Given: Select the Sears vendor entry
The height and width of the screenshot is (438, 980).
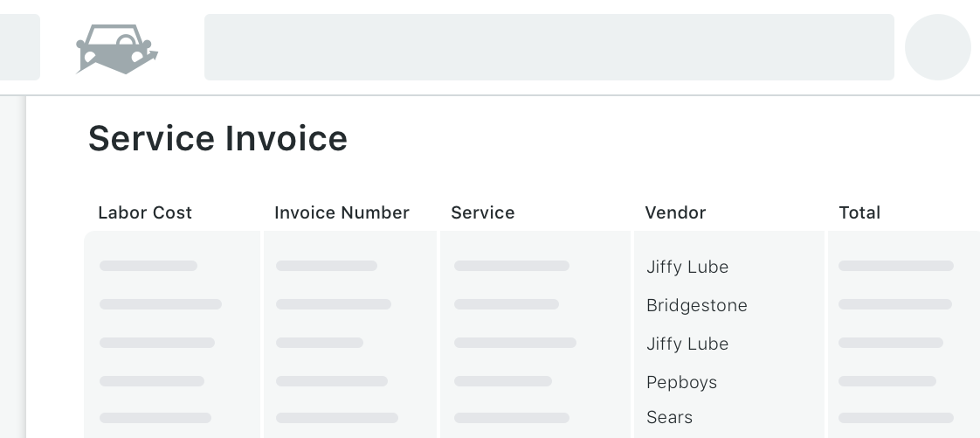Looking at the screenshot, I should [669, 417].
